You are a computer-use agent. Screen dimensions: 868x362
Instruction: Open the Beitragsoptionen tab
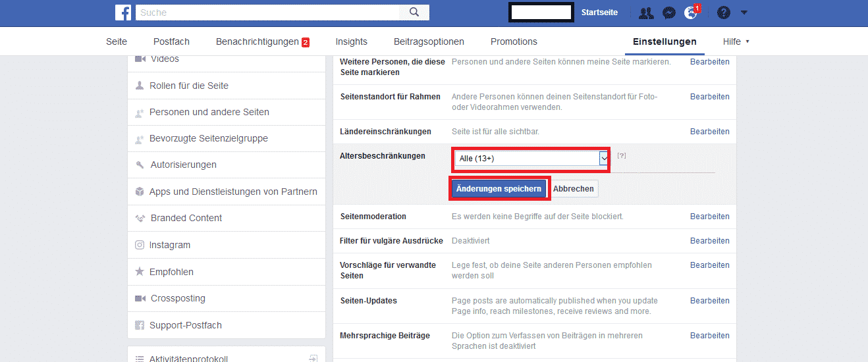[x=429, y=41]
